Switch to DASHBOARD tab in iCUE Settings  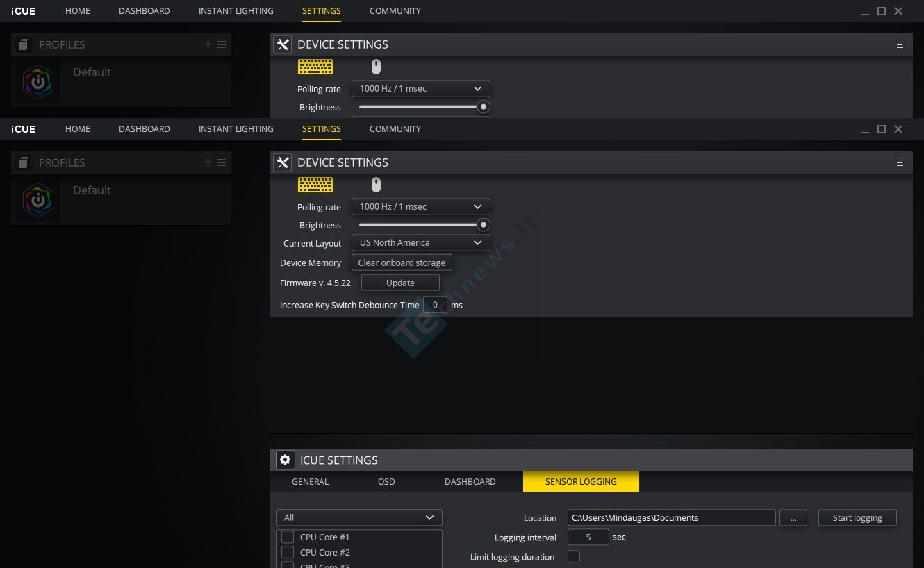coord(470,481)
